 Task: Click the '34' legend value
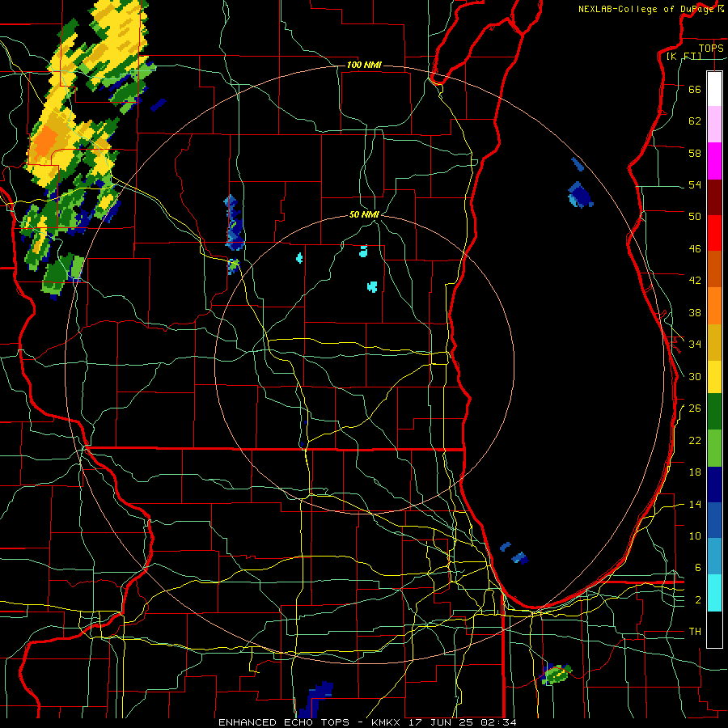click(695, 344)
